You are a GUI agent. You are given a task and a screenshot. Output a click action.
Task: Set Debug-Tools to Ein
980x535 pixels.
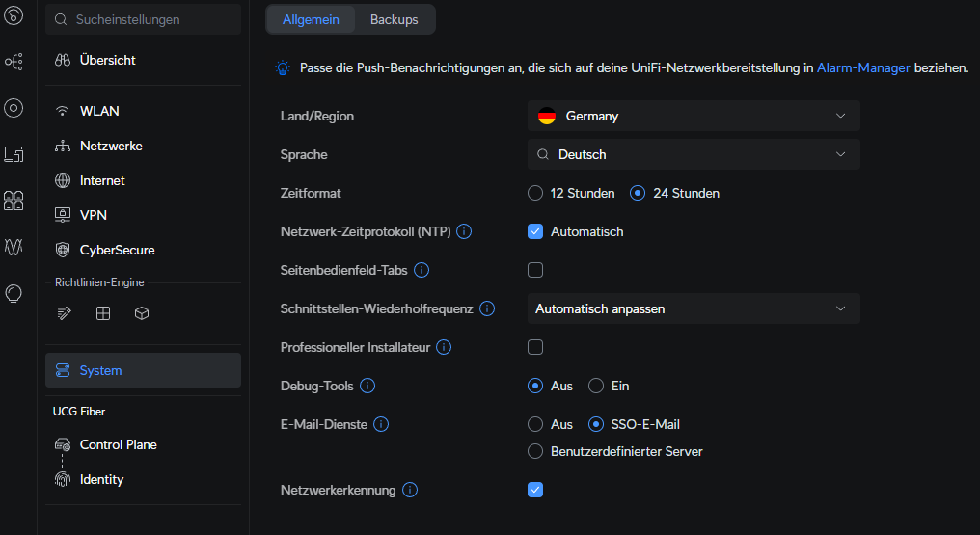click(x=596, y=386)
